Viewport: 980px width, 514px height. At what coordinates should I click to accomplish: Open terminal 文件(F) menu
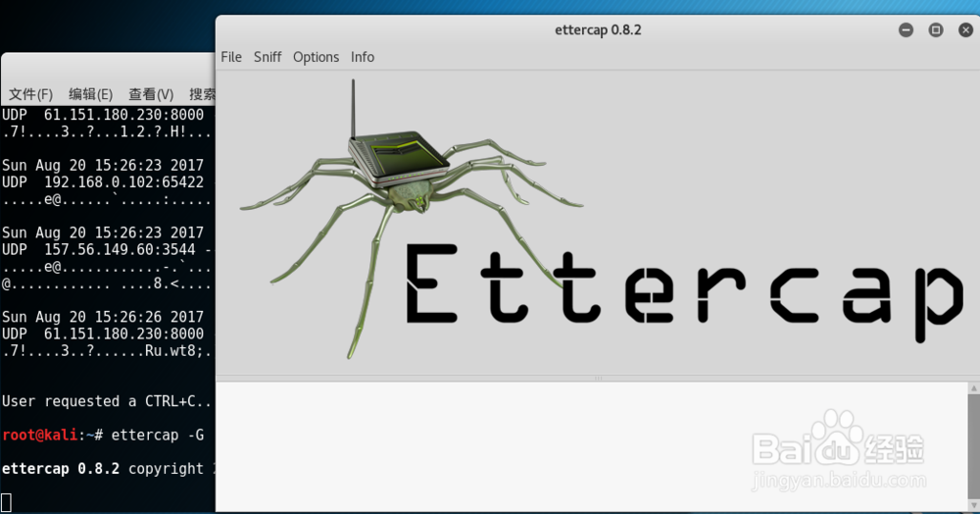point(30,94)
